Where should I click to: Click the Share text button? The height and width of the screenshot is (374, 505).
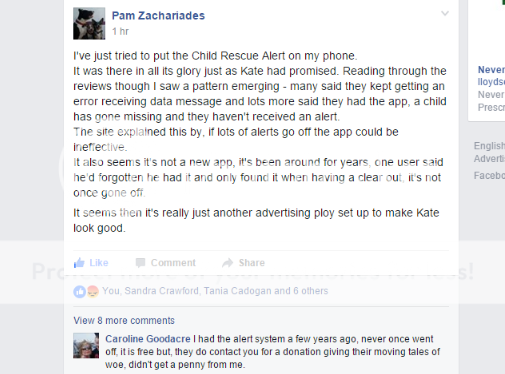pos(252,263)
